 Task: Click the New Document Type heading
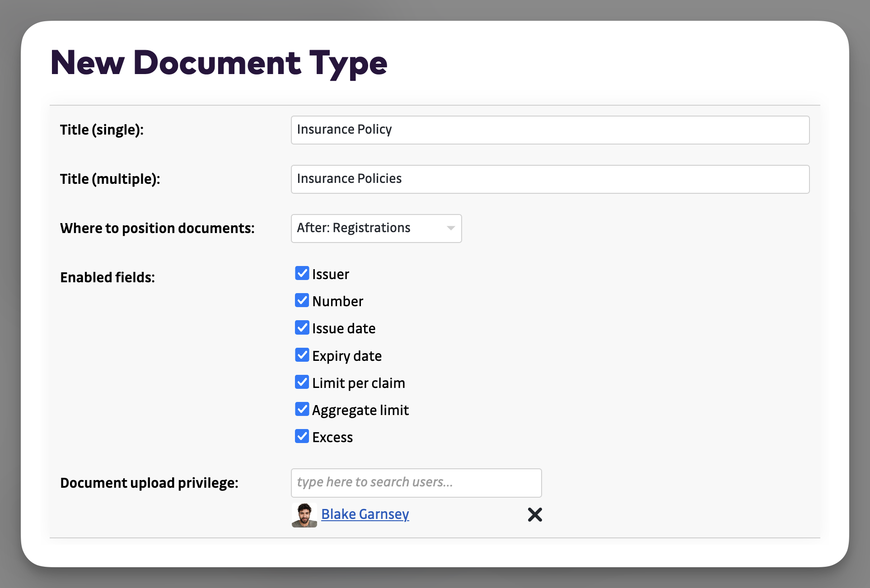[x=219, y=63]
